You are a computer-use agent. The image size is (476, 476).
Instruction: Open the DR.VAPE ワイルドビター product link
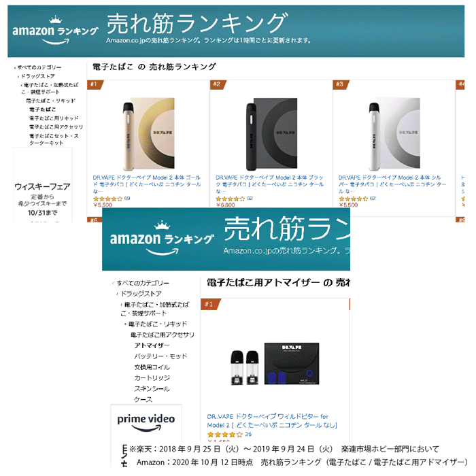pos(272,421)
